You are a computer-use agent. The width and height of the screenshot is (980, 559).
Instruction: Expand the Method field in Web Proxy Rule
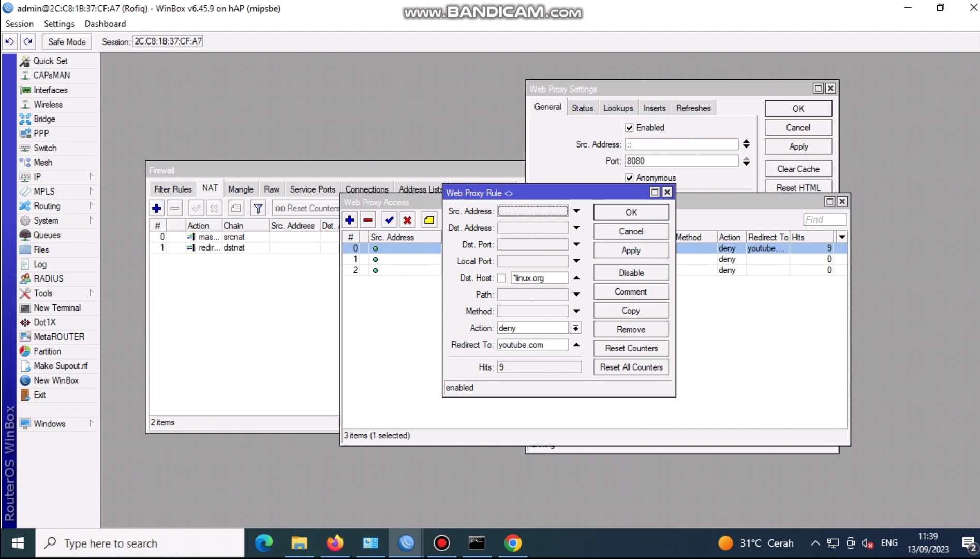(x=576, y=311)
